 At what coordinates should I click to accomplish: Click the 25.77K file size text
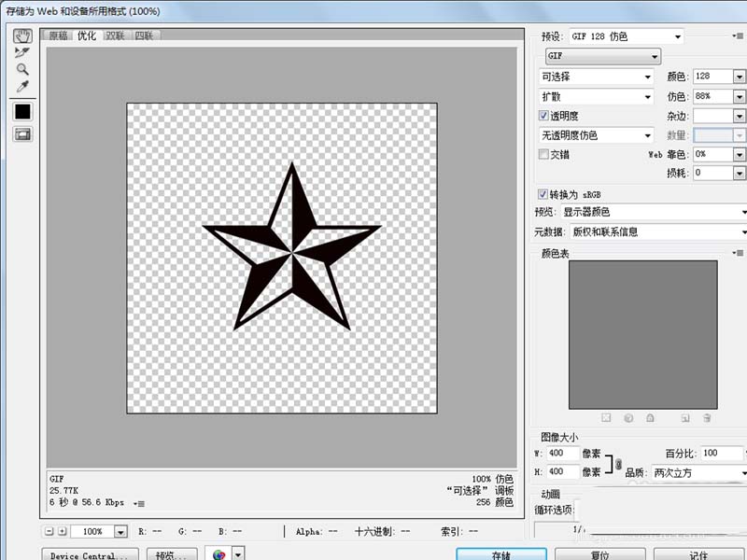tap(63, 491)
